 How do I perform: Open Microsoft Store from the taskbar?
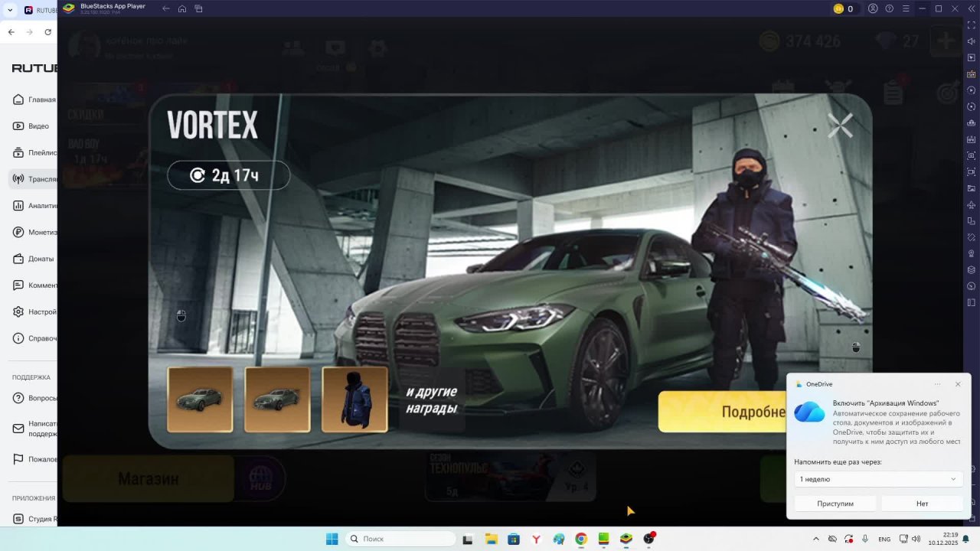pos(514,539)
